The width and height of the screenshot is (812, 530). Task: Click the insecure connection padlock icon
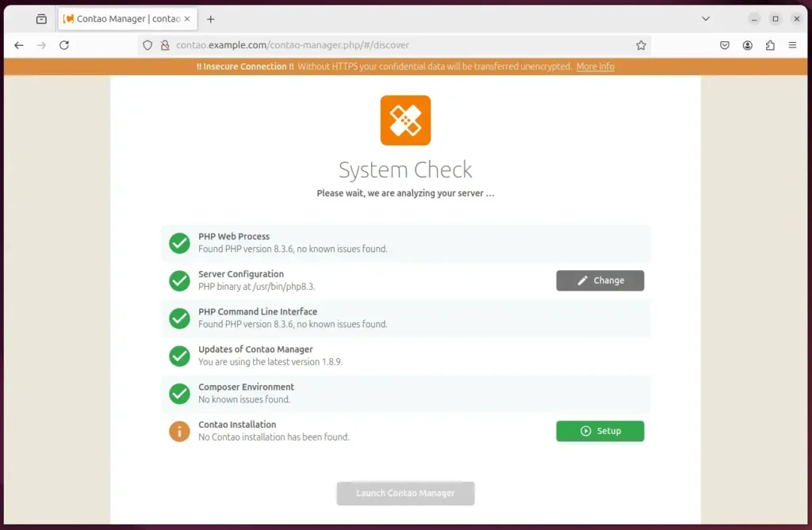(165, 45)
